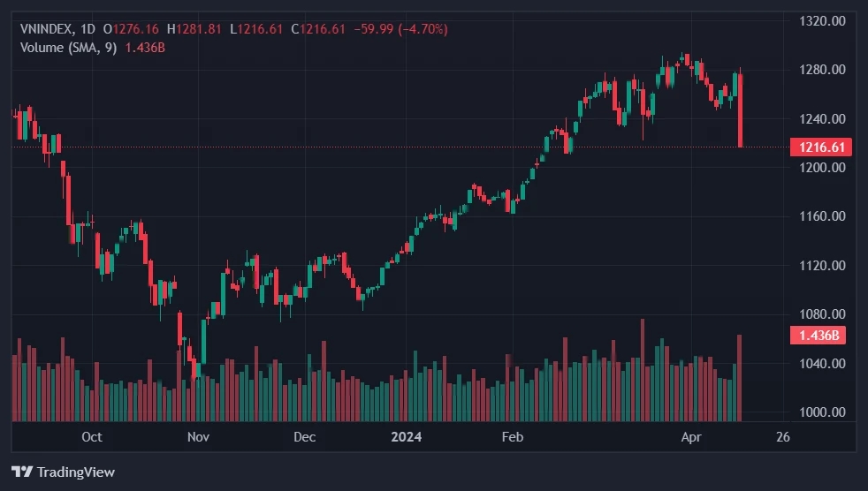The height and width of the screenshot is (491, 868).
Task: Select the Nov time axis label
Action: coord(198,437)
